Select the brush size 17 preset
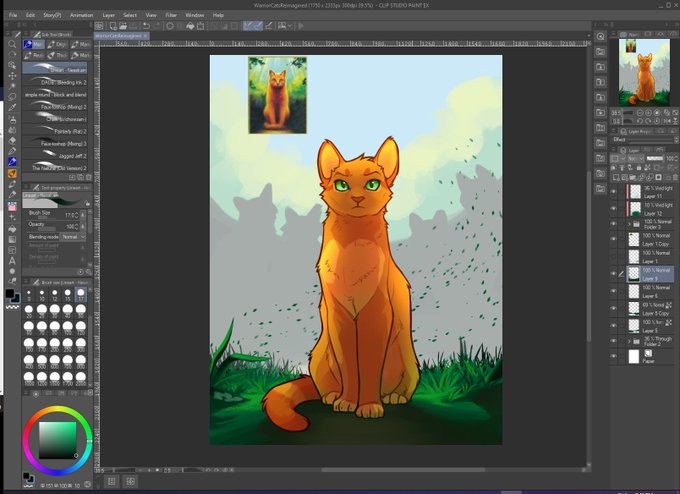The height and width of the screenshot is (494, 680). pos(81,295)
